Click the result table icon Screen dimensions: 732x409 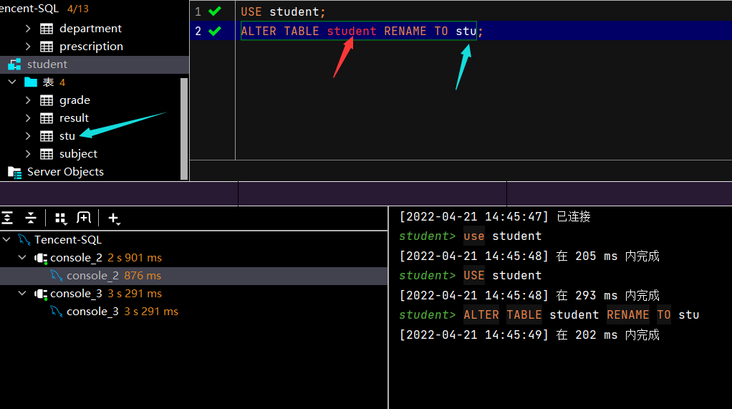(46, 118)
